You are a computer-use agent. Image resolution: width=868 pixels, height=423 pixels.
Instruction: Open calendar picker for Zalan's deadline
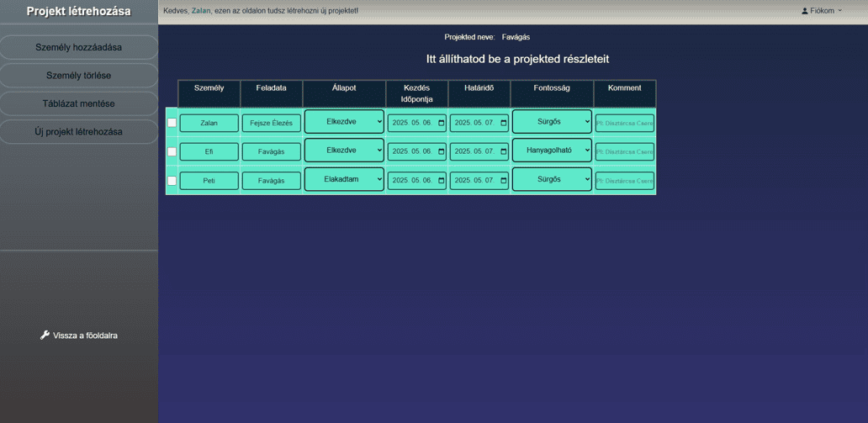click(504, 123)
